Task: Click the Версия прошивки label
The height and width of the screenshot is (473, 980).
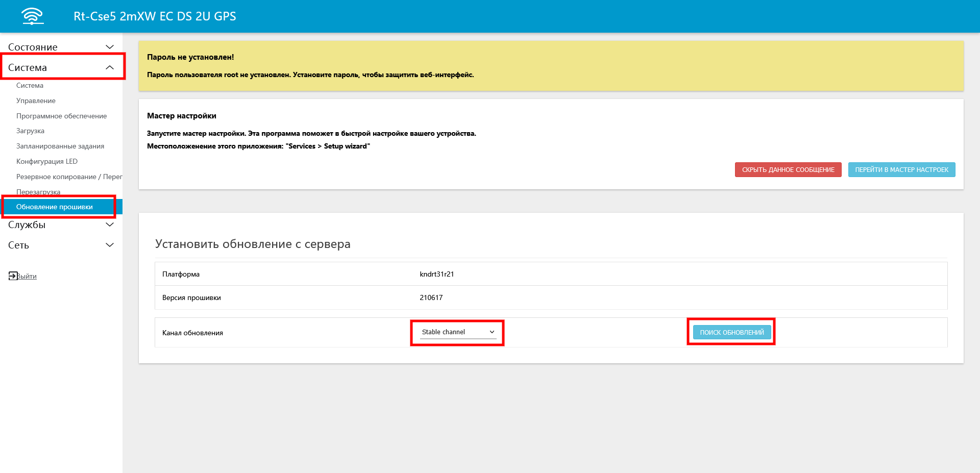Action: (x=191, y=297)
